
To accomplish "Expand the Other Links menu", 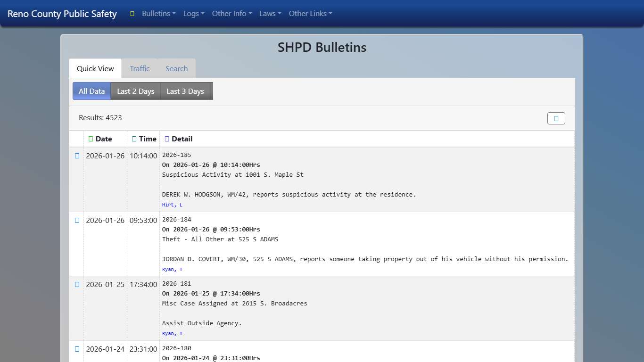I will click(x=310, y=14).
